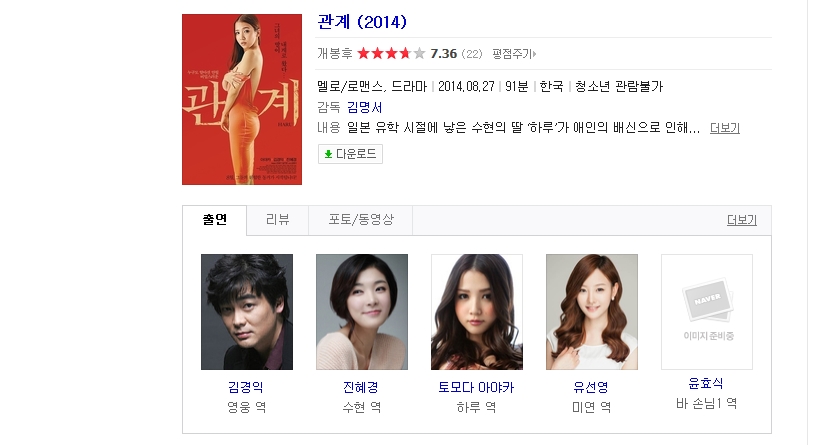This screenshot has width=816, height=445.
Task: Expand cast list via 더보기 in tab bar
Action: tap(742, 220)
